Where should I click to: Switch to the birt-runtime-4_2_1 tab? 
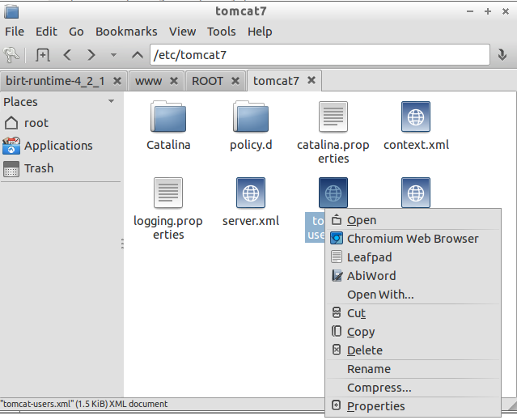tap(57, 81)
